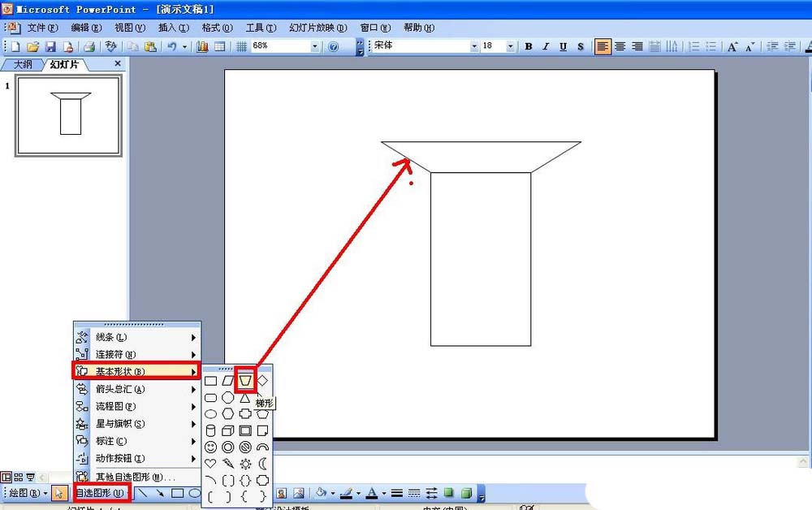Open the font name dropdown
The image size is (812, 510).
474,46
